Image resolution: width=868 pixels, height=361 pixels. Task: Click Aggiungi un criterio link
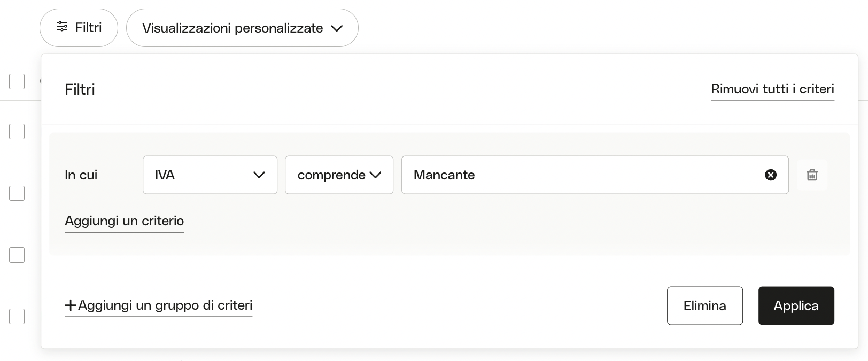click(124, 221)
